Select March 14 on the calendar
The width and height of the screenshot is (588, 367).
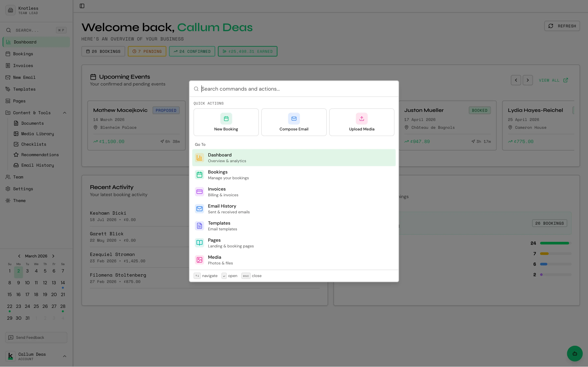[63, 282]
